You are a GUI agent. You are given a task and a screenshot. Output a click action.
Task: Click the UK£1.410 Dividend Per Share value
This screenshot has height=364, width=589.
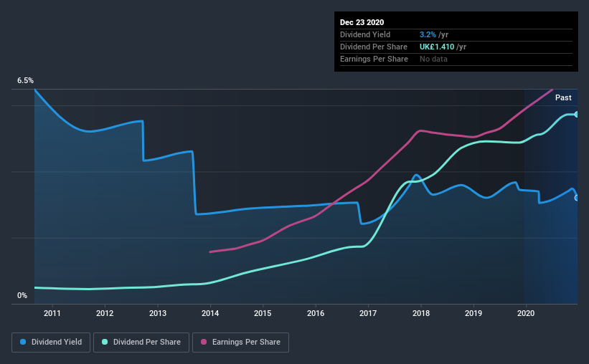click(x=437, y=47)
